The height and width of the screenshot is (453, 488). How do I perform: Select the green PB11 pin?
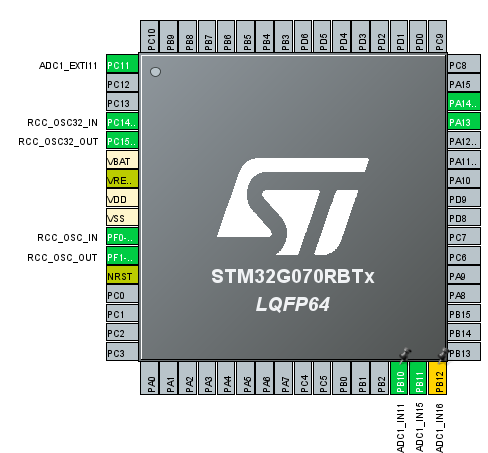[x=418, y=378]
